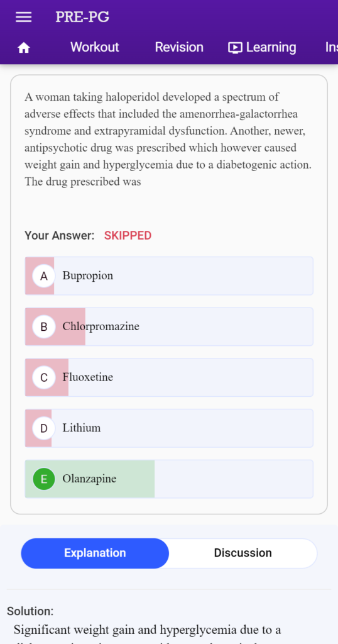The width and height of the screenshot is (338, 644).
Task: Show the Explanation section
Action: tap(95, 553)
